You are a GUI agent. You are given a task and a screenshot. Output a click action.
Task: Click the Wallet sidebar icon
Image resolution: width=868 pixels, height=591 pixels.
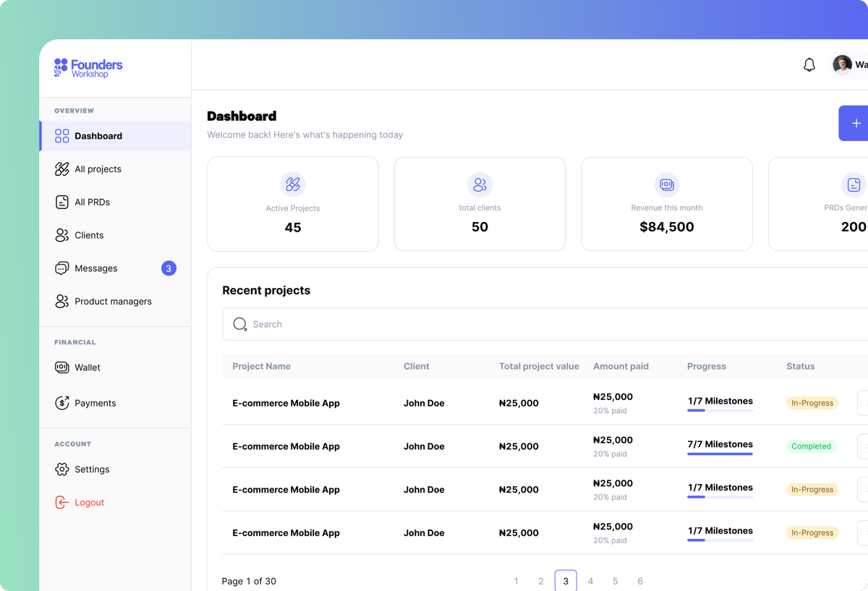[62, 367]
